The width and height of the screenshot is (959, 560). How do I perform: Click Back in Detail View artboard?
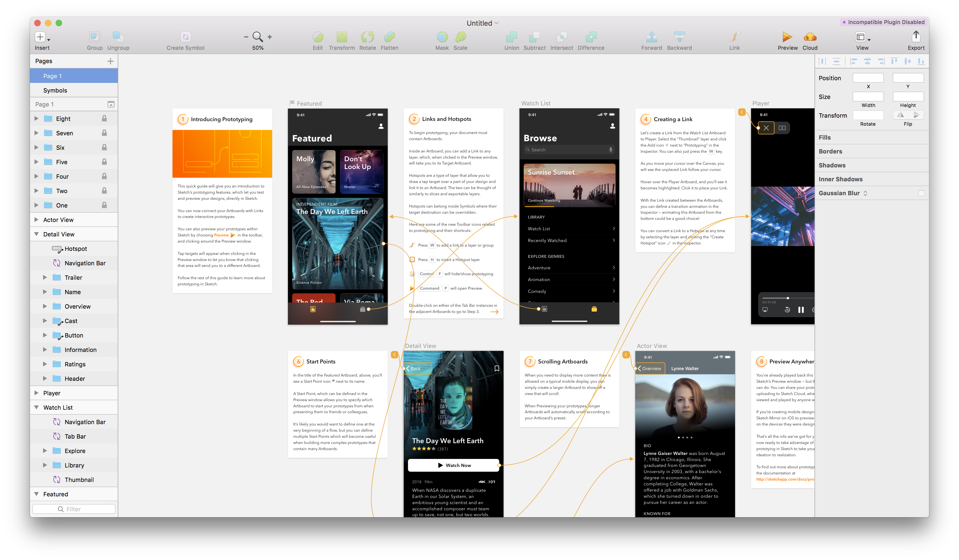pyautogui.click(x=417, y=369)
